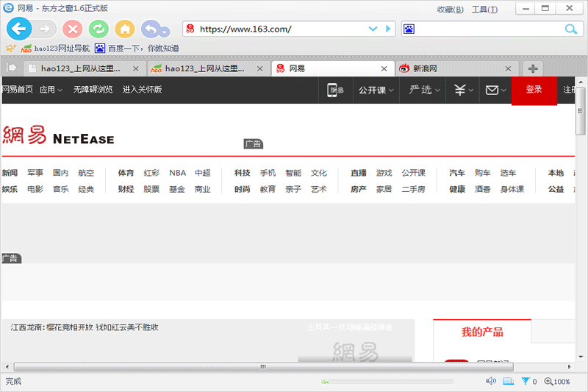Open the 健康 category link
The width and height of the screenshot is (588, 392).
pyautogui.click(x=457, y=190)
